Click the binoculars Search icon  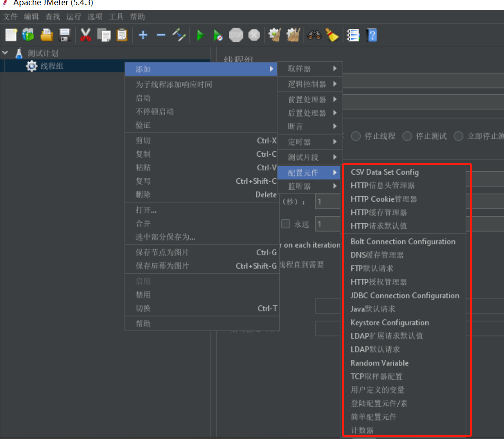coord(314,35)
